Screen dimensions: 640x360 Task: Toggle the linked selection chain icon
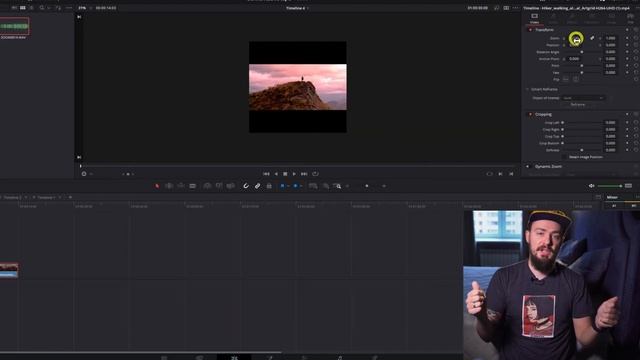[258, 186]
